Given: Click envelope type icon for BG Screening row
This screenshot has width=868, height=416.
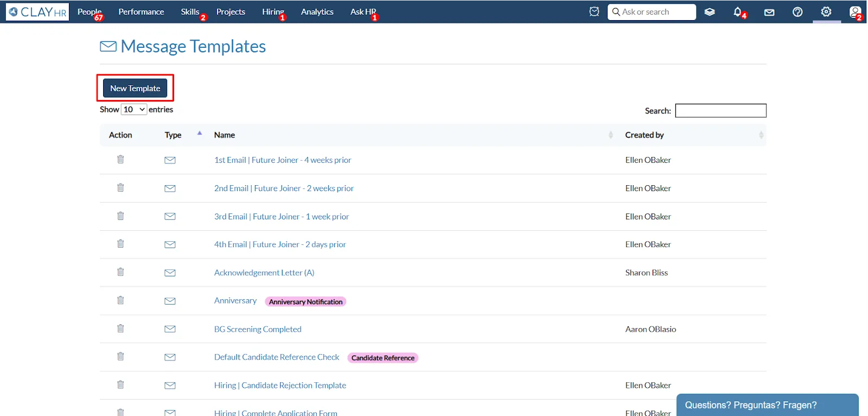Looking at the screenshot, I should pyautogui.click(x=170, y=329).
